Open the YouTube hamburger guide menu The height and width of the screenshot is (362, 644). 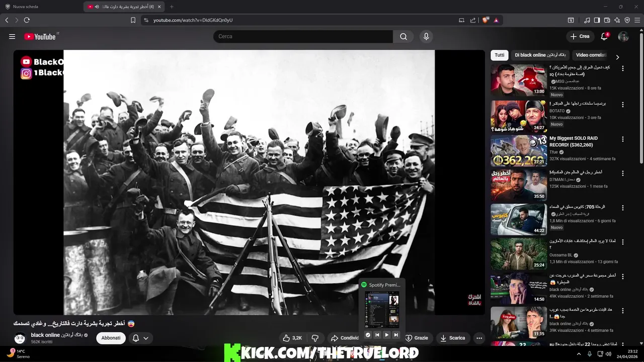click(12, 36)
